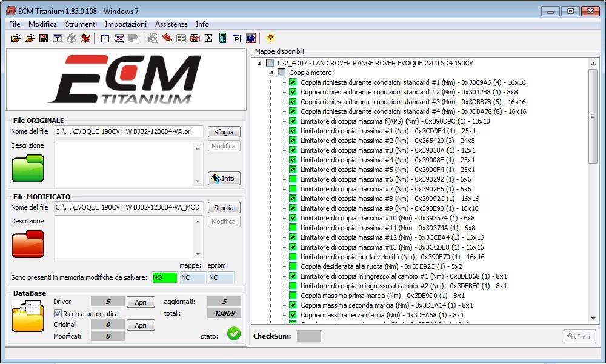The height and width of the screenshot is (364, 606).
Task: Click the File ORIGINALE Descrizione text area
Action: [x=124, y=164]
